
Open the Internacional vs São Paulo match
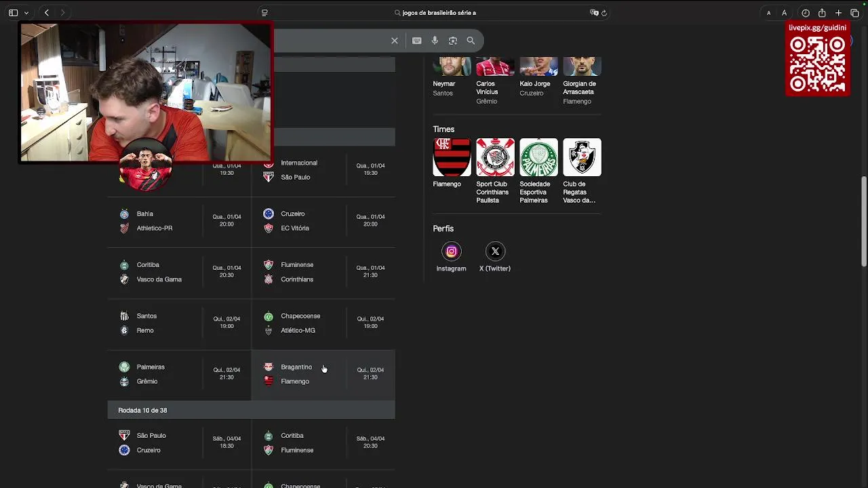tap(323, 170)
